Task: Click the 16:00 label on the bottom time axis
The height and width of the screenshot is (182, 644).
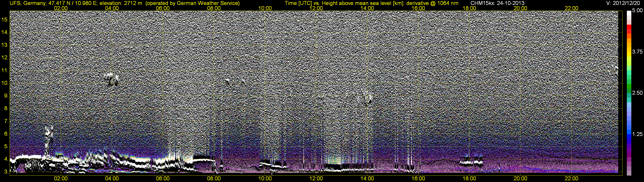Action: pos(418,179)
